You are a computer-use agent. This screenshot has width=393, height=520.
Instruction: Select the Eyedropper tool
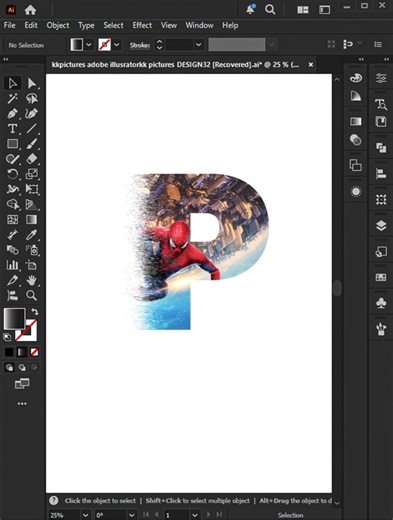click(x=32, y=235)
